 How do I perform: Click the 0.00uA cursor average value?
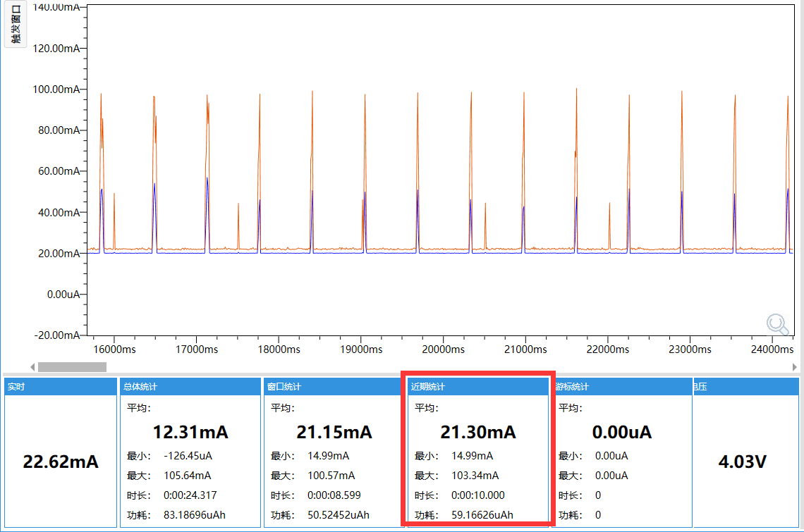622,432
